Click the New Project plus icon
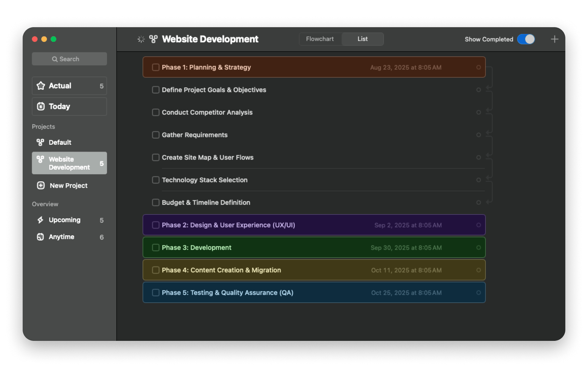588x371 pixels. pos(41,185)
